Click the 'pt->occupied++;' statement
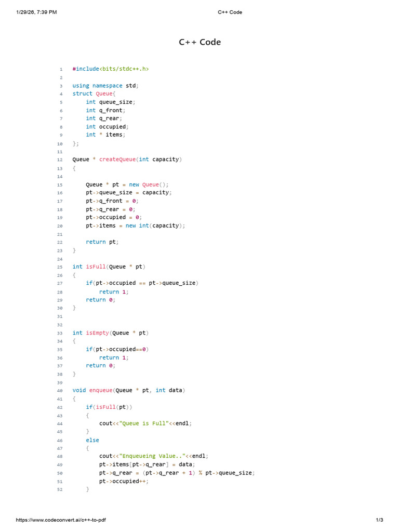399x532 pixels. pos(124,481)
